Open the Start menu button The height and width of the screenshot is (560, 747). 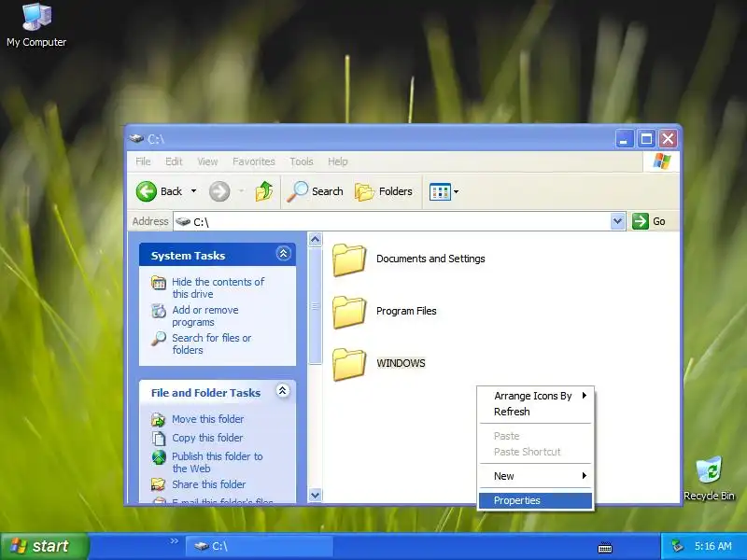tap(44, 546)
